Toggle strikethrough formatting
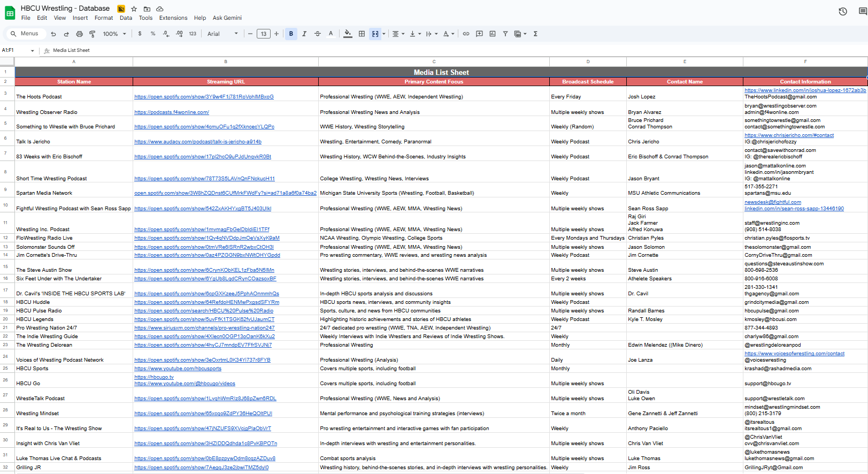Image resolution: width=868 pixels, height=474 pixels. click(317, 34)
